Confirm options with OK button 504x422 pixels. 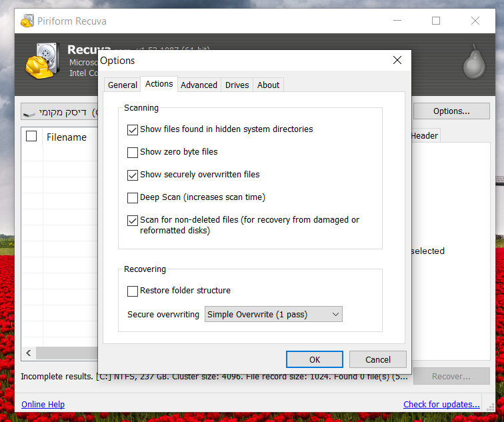[x=315, y=359]
